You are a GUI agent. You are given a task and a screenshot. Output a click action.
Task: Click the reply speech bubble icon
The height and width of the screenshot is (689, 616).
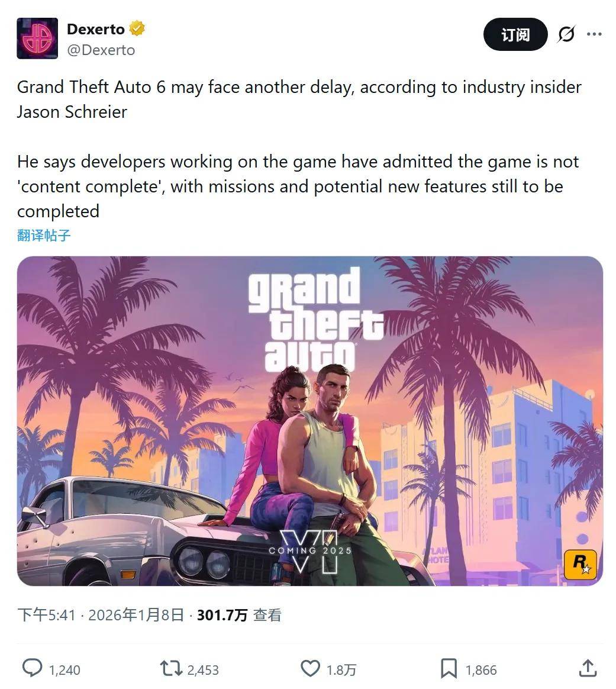pyautogui.click(x=32, y=668)
